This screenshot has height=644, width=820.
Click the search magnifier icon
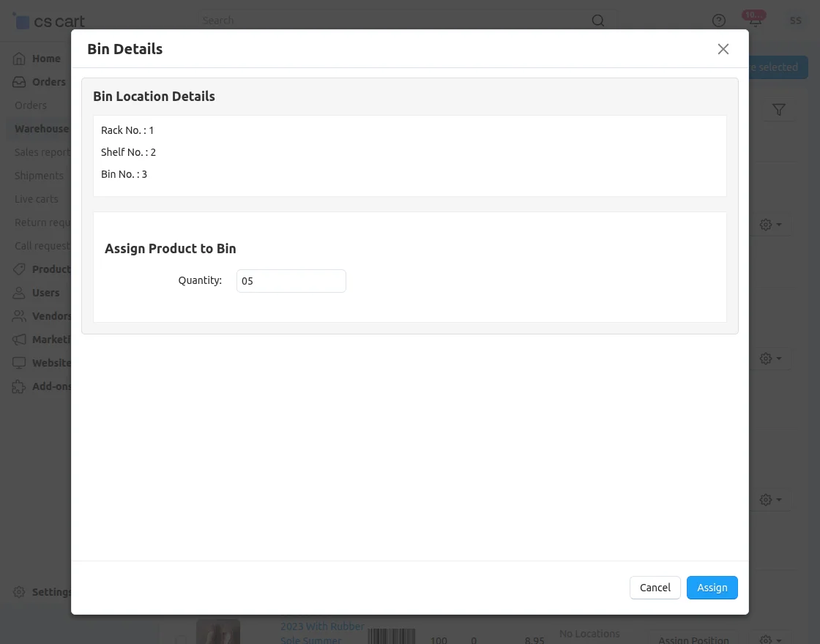click(x=598, y=20)
